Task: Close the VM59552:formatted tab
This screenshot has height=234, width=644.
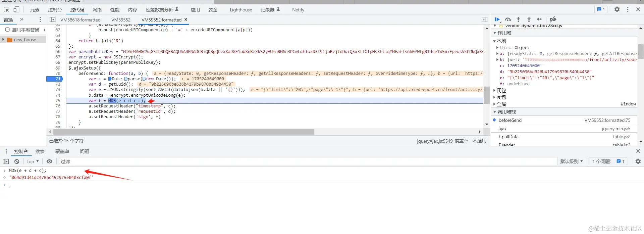Action: pos(186,19)
